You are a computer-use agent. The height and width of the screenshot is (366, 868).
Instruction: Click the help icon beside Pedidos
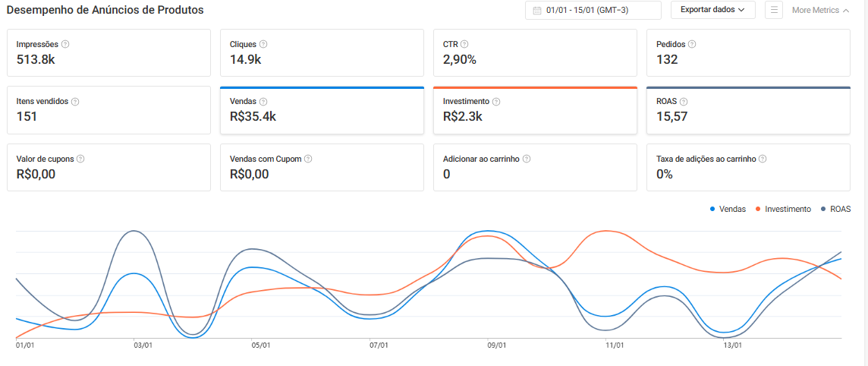pos(692,44)
